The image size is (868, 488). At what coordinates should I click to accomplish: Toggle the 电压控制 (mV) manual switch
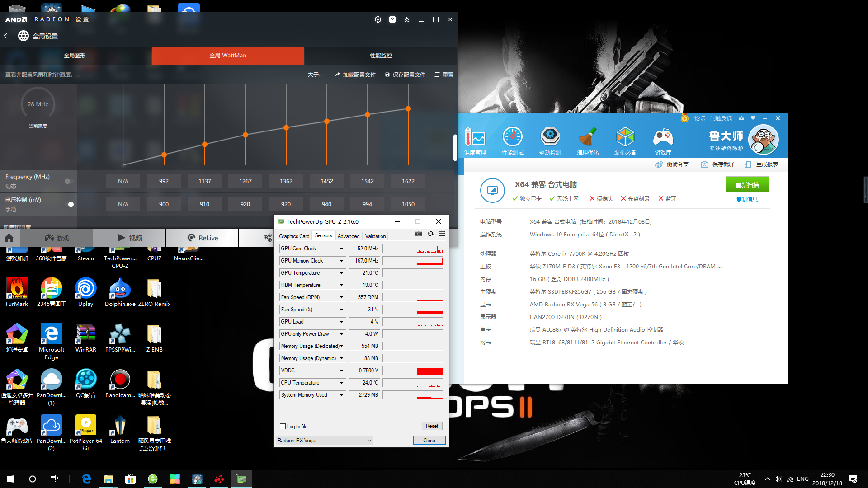click(69, 204)
